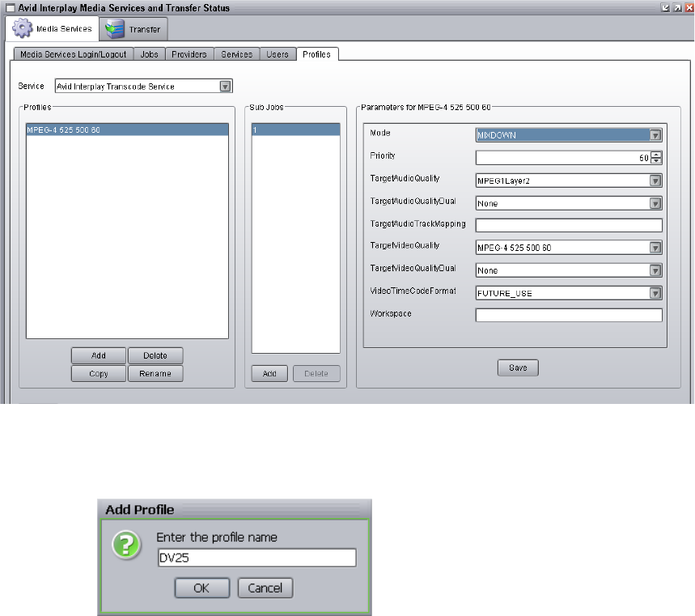Image resolution: width=695 pixels, height=616 pixels.
Task: Open the Media Services Login/Logout tab
Action: [x=73, y=54]
